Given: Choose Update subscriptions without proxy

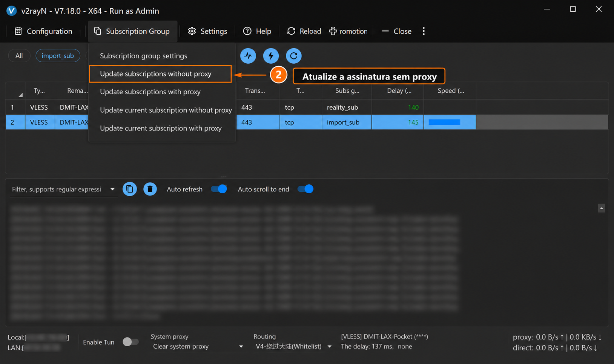Looking at the screenshot, I should point(160,74).
